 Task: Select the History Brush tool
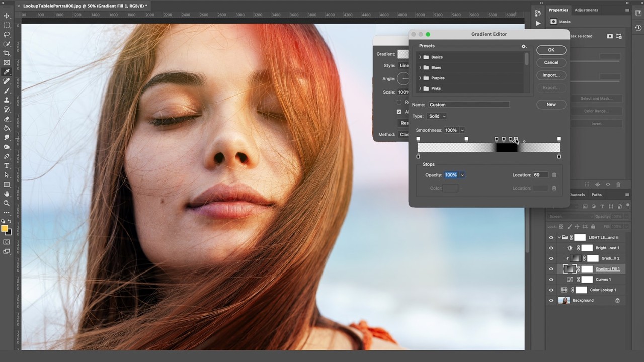(x=7, y=110)
